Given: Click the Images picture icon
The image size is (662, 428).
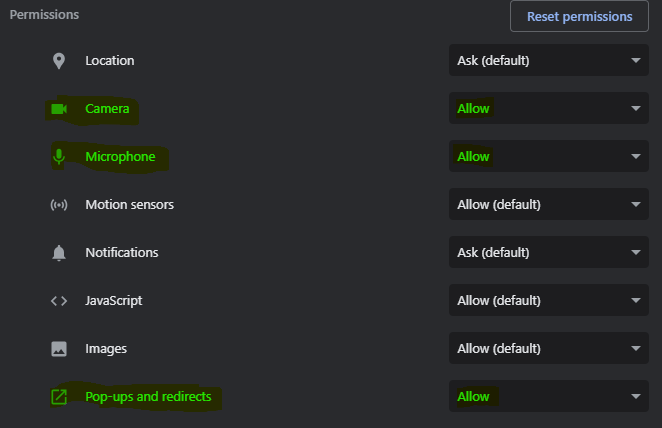Looking at the screenshot, I should point(59,349).
